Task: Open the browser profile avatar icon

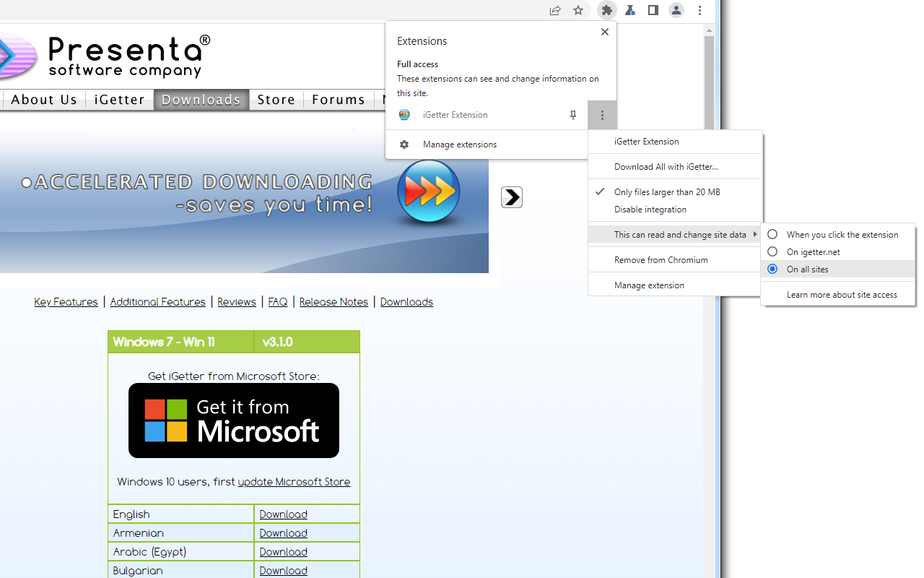Action: pos(676,10)
